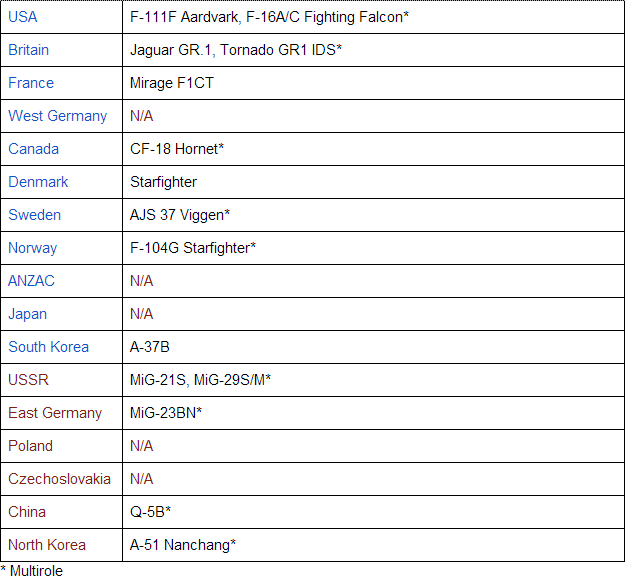Open the Britain country link
625x583 pixels.
pos(28,50)
